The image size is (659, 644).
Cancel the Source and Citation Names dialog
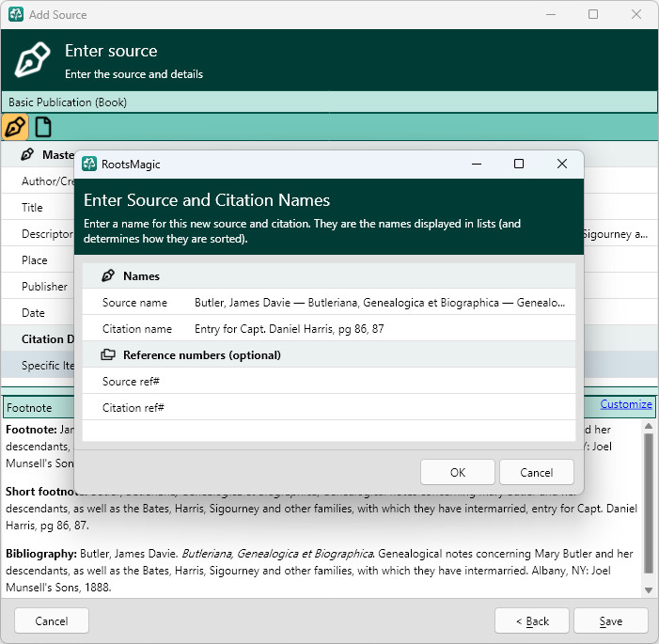(536, 473)
